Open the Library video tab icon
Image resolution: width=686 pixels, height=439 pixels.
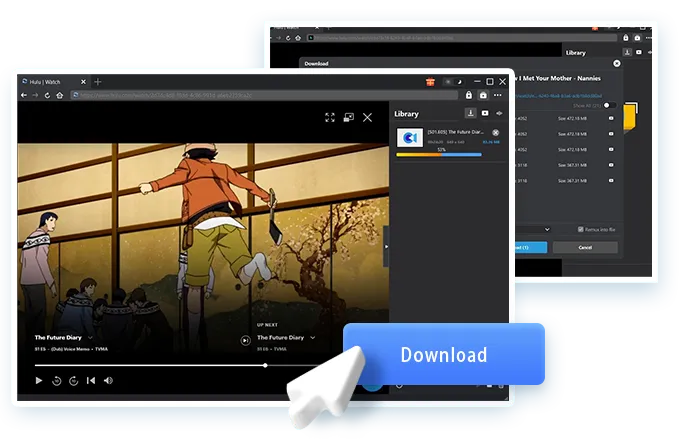(485, 113)
